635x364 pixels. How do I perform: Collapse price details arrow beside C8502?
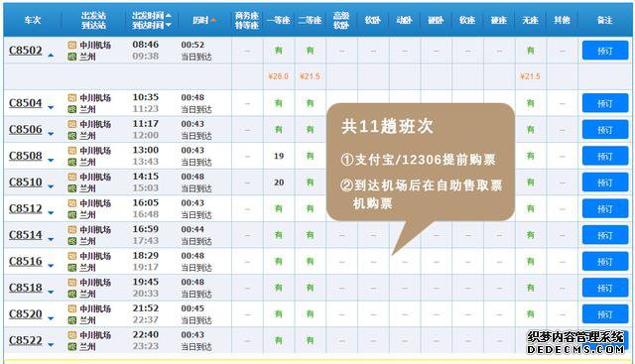point(51,55)
